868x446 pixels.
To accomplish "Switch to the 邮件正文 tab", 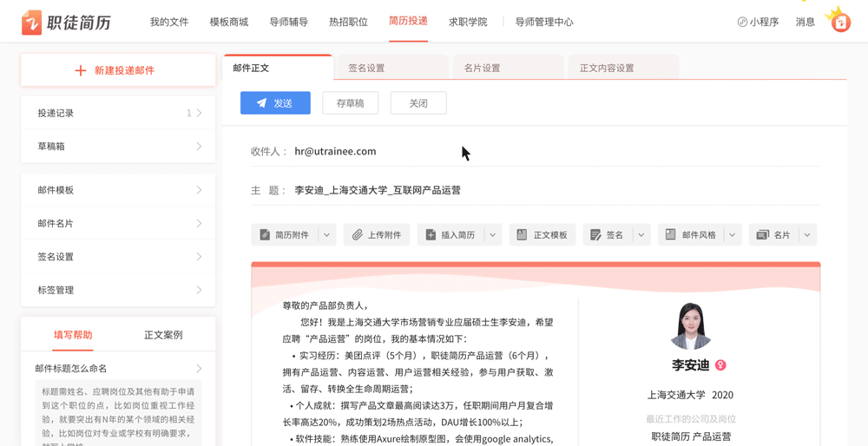I will [x=278, y=68].
